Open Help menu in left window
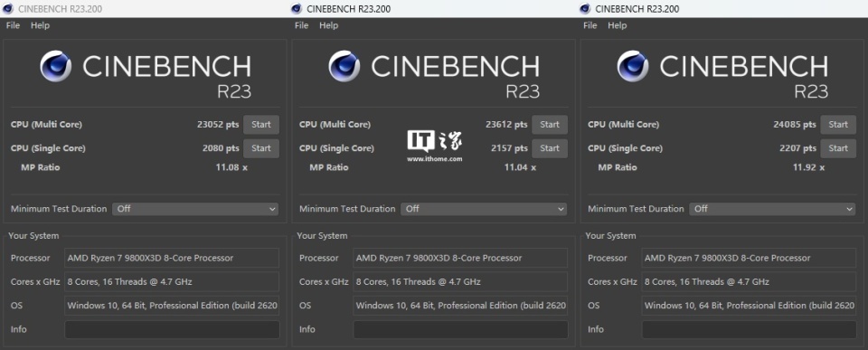This screenshot has width=868, height=350. point(40,25)
